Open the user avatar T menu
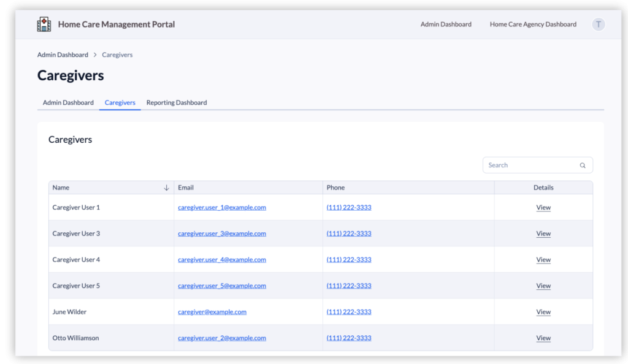 599,25
